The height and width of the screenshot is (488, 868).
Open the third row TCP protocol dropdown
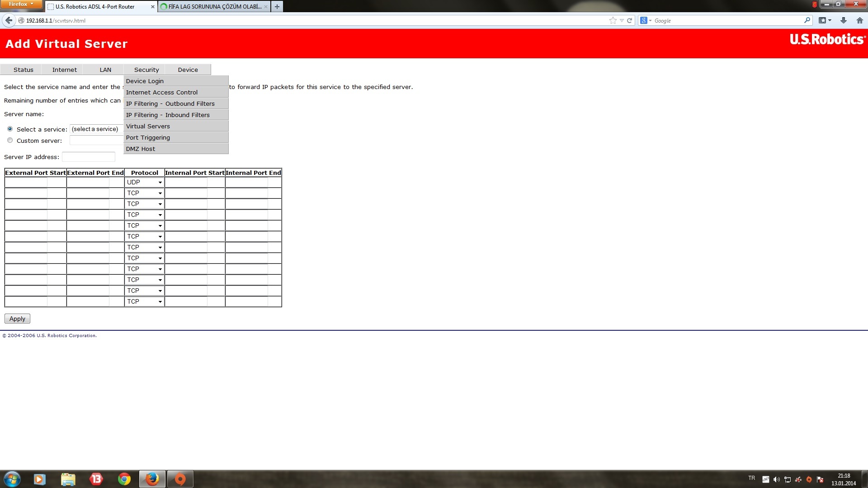pyautogui.click(x=144, y=204)
